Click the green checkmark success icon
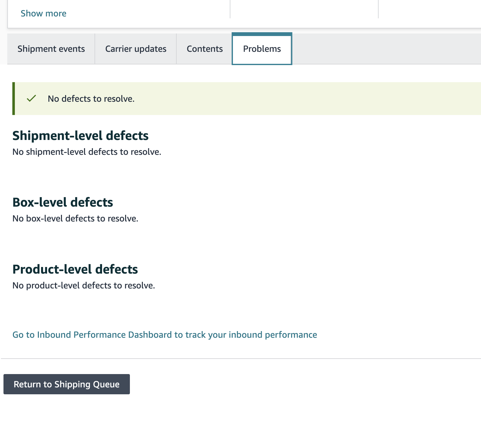The height and width of the screenshot is (448, 481). [x=32, y=99]
